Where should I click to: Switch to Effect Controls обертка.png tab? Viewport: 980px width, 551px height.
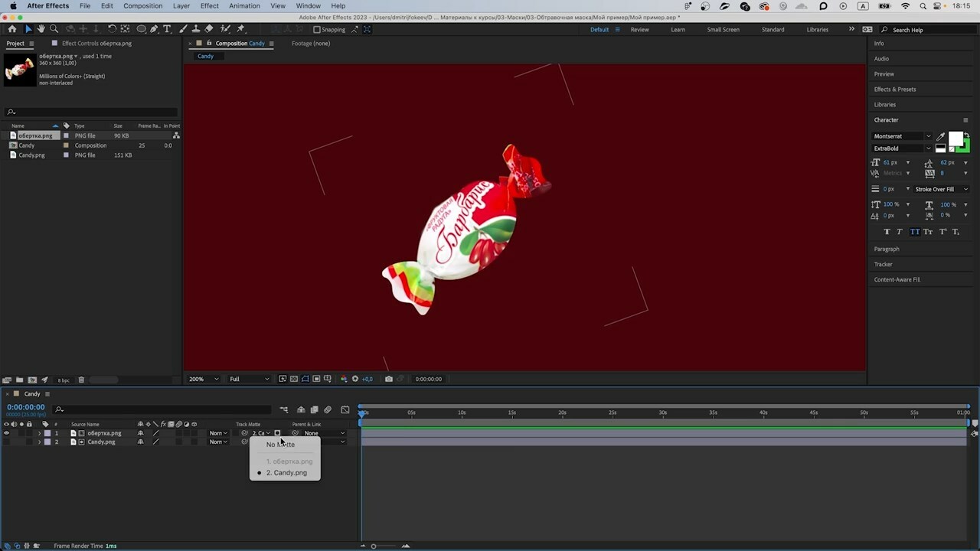coord(96,44)
